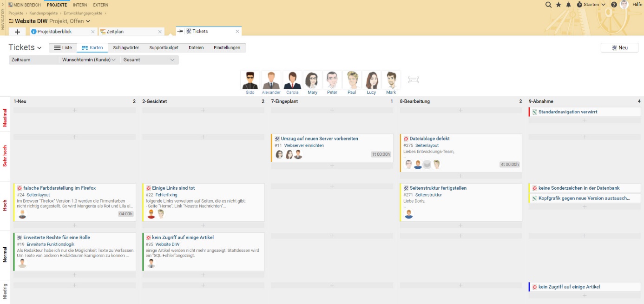The width and height of the screenshot is (644, 304).
Task: Click the frame icon right of Mark's avatar
Action: [x=413, y=80]
